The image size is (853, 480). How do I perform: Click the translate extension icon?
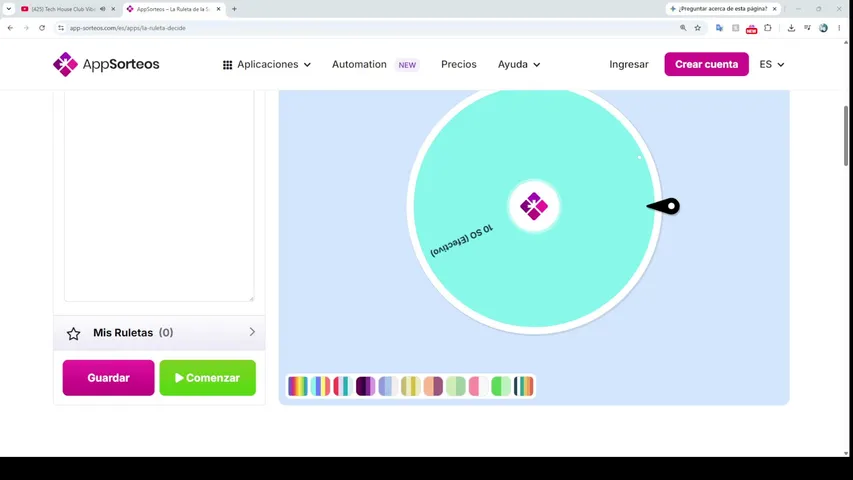(x=719, y=28)
